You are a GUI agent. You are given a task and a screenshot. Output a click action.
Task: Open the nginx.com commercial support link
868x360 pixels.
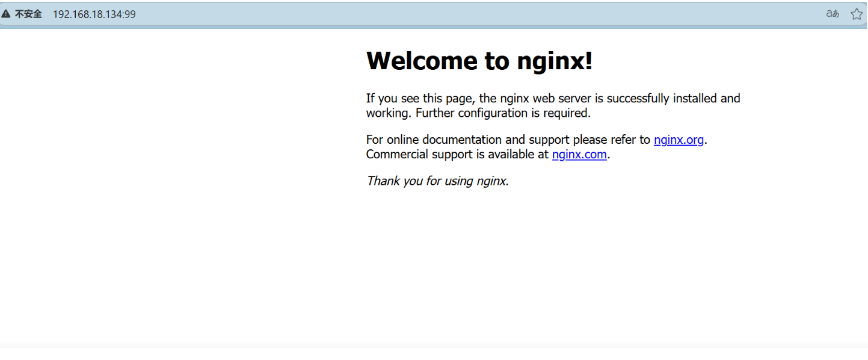[x=579, y=154]
